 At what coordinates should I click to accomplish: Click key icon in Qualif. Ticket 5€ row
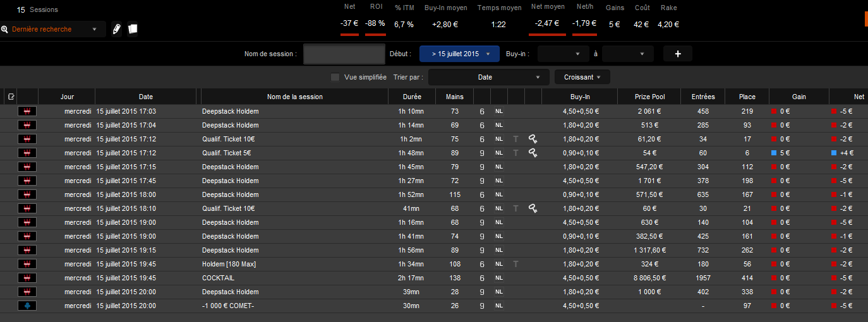point(533,153)
